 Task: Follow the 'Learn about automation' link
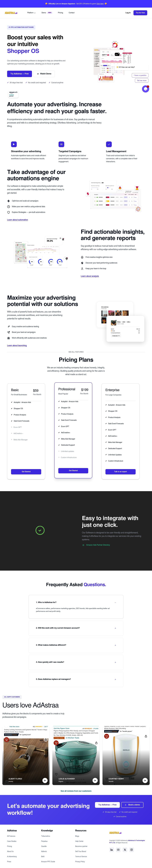click(x=18, y=220)
